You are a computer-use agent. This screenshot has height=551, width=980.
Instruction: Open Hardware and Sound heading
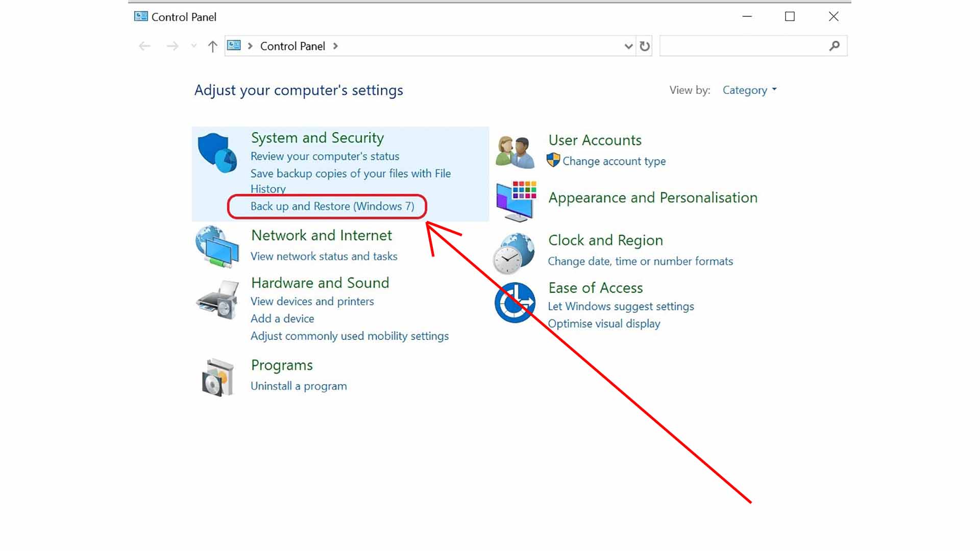pyautogui.click(x=320, y=283)
